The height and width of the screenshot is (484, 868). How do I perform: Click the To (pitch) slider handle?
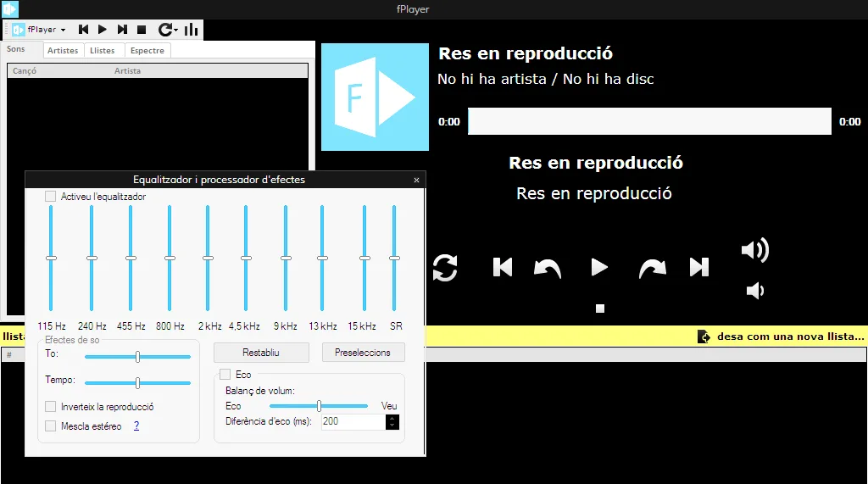[138, 357]
